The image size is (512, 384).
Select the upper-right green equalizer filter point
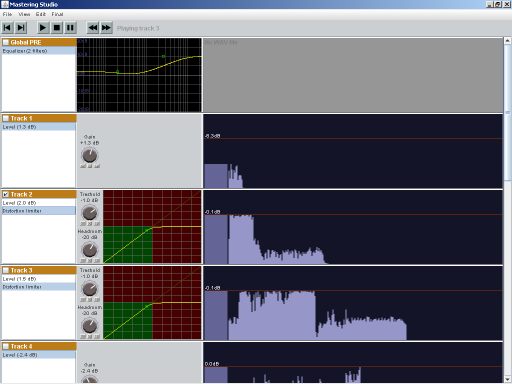pyautogui.click(x=163, y=56)
